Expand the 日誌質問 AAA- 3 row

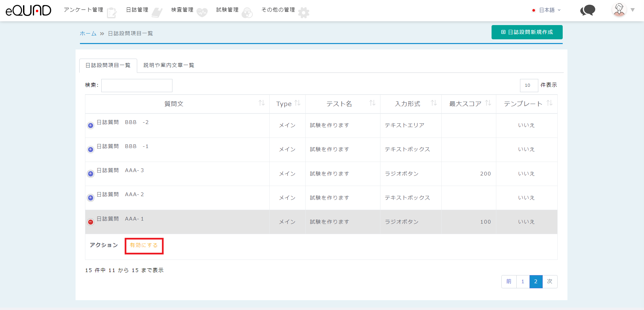click(90, 174)
